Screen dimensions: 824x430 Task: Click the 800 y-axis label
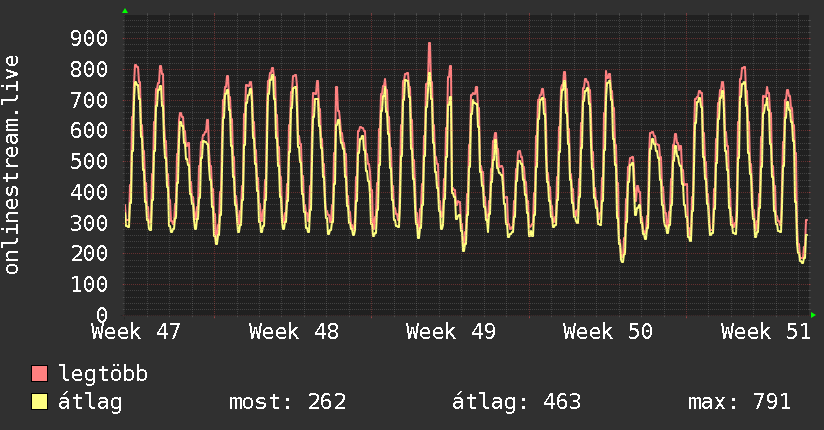click(x=89, y=69)
